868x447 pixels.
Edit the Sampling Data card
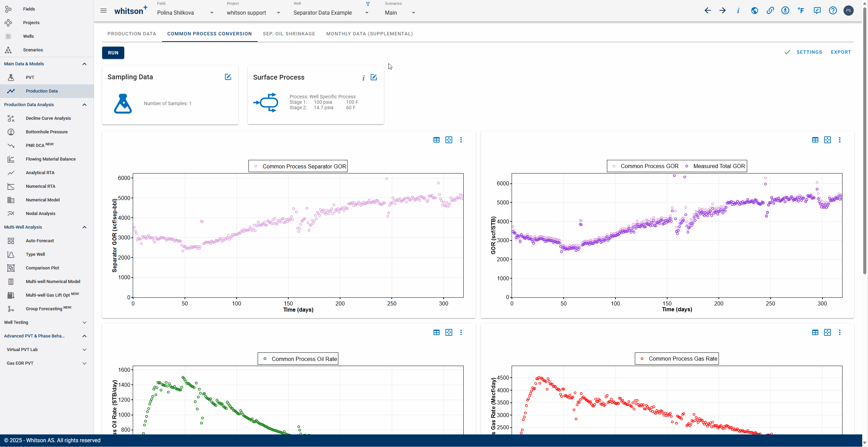tap(228, 77)
